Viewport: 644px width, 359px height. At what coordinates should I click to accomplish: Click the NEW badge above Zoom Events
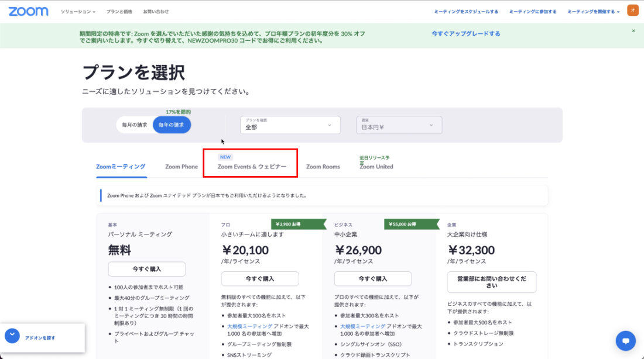(225, 157)
